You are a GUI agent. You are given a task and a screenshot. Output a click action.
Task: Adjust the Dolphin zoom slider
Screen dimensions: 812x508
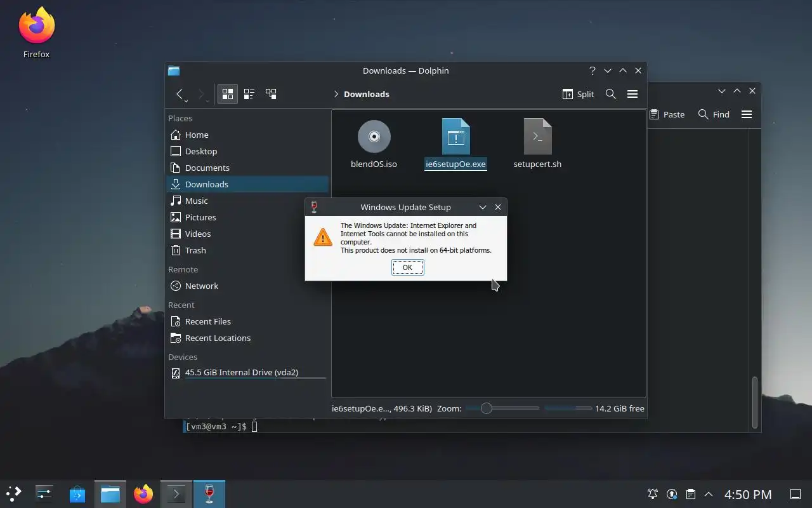(503, 408)
